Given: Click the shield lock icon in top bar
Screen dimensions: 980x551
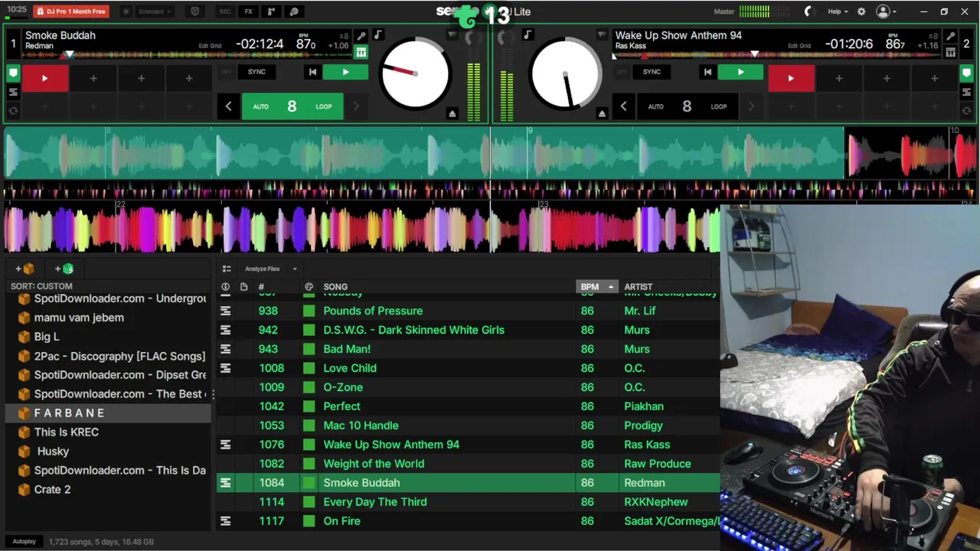Looking at the screenshot, I should pyautogui.click(x=194, y=11).
